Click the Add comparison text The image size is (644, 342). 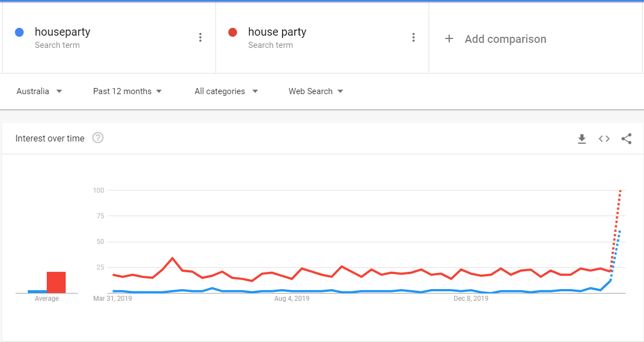click(x=505, y=39)
